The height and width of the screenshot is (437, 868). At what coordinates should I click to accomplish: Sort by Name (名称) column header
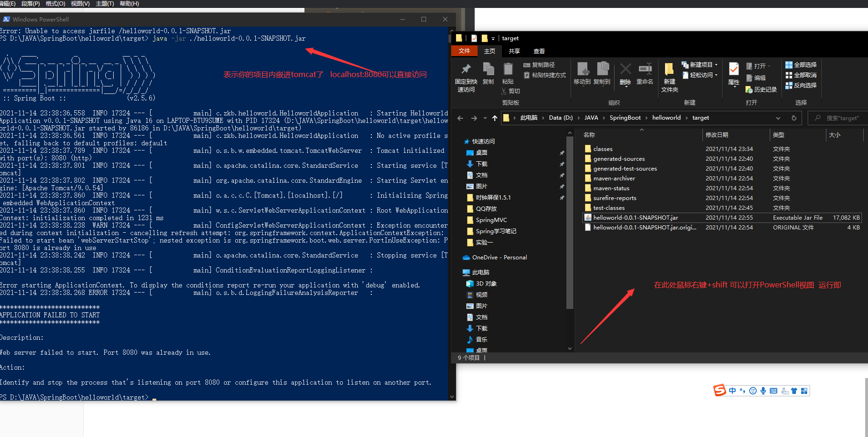(x=641, y=135)
